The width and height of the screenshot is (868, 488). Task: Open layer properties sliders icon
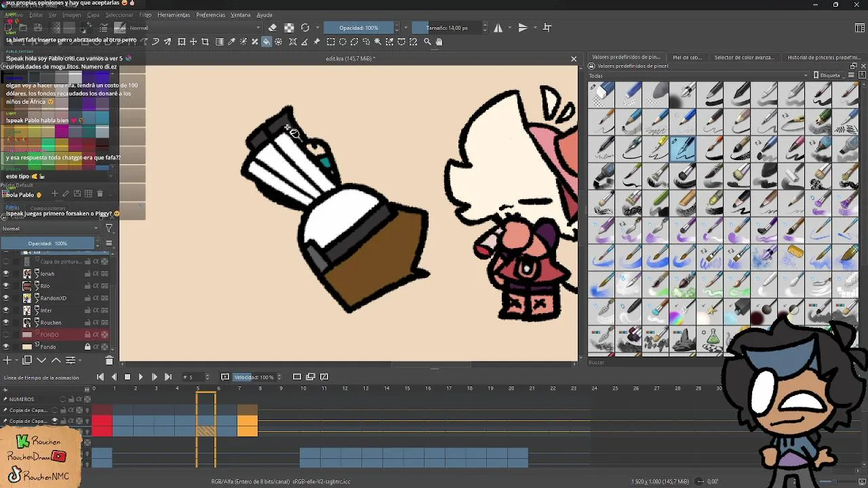(x=70, y=360)
